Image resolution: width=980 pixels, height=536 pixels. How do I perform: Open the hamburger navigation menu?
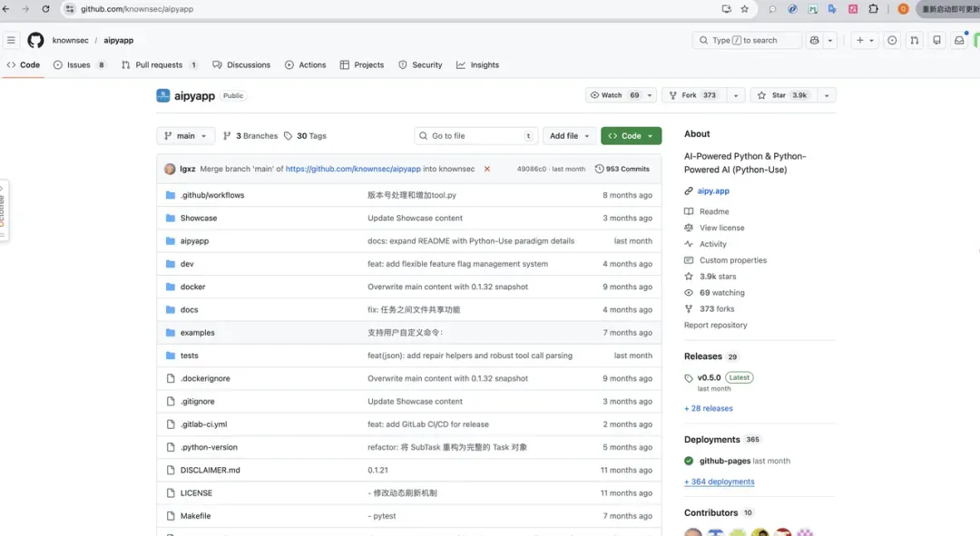pyautogui.click(x=11, y=40)
